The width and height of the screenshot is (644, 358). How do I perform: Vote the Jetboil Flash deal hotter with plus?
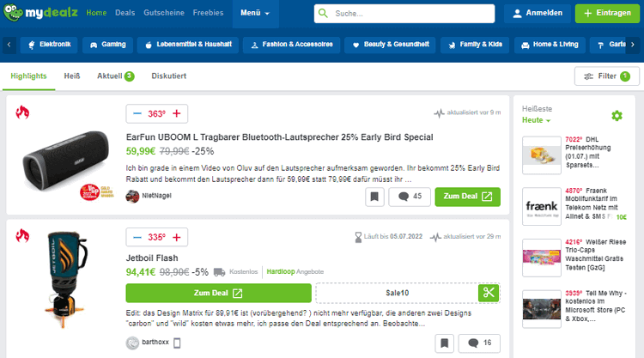coord(177,237)
